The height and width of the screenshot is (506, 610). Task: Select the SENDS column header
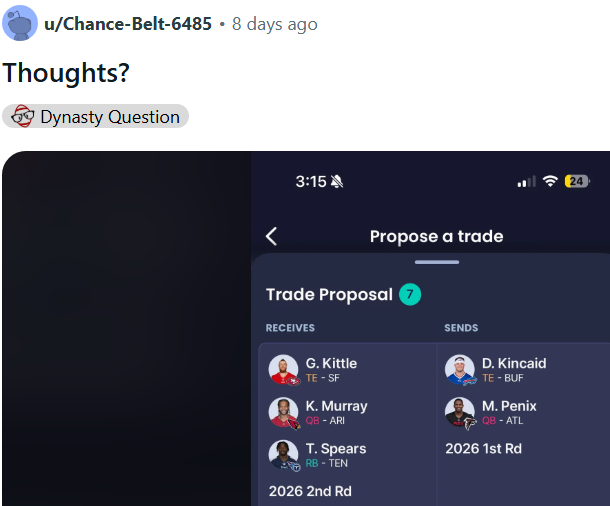pyautogui.click(x=461, y=328)
